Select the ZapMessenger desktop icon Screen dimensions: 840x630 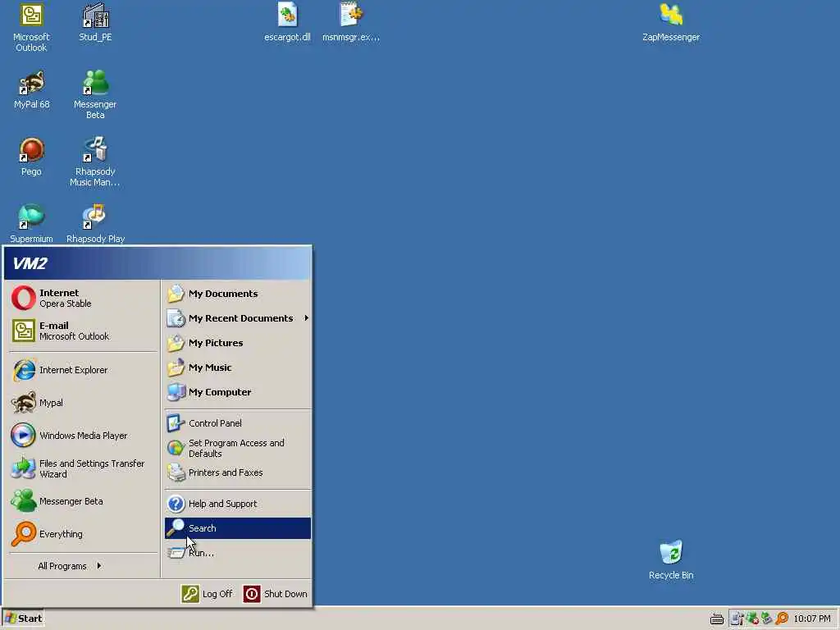click(x=671, y=22)
